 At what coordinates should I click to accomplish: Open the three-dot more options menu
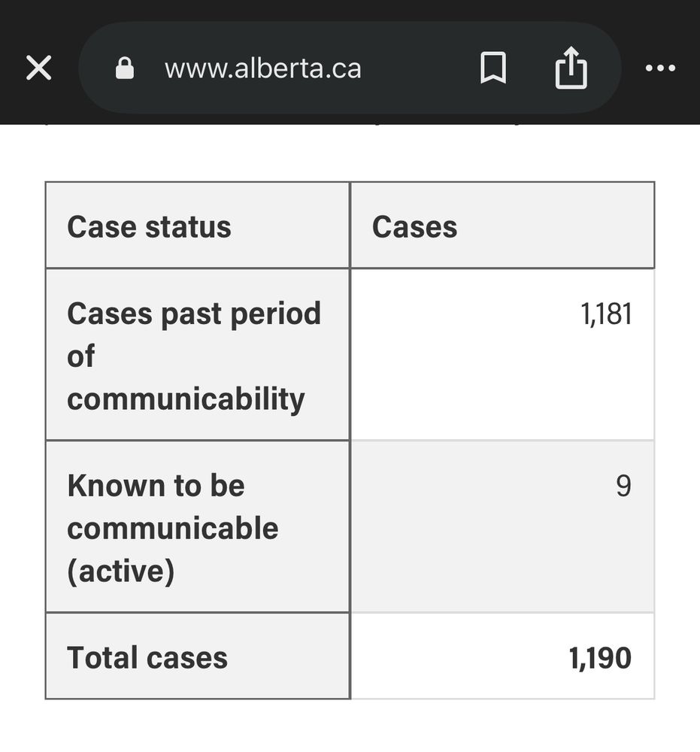click(x=660, y=68)
